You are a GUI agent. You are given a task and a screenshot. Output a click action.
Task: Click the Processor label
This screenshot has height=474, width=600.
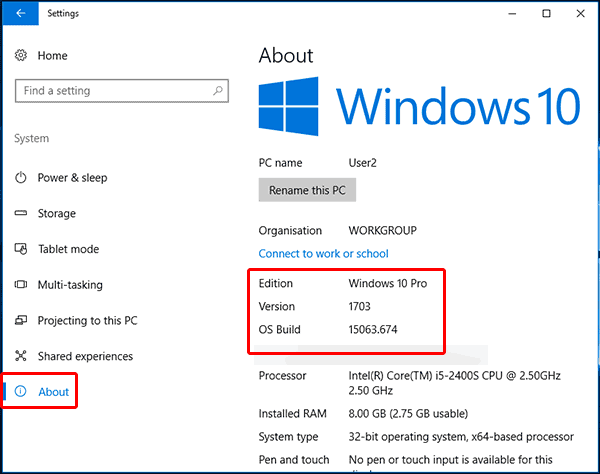coord(282,376)
